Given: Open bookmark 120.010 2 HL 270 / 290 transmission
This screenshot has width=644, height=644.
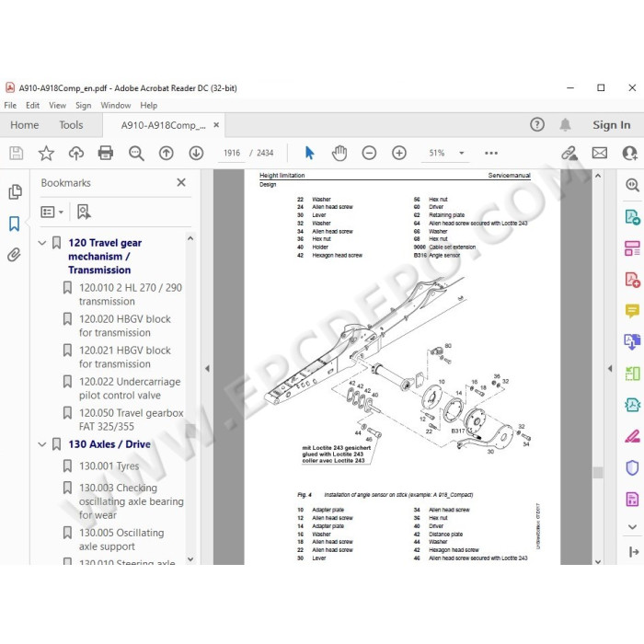Looking at the screenshot, I should click(x=131, y=294).
